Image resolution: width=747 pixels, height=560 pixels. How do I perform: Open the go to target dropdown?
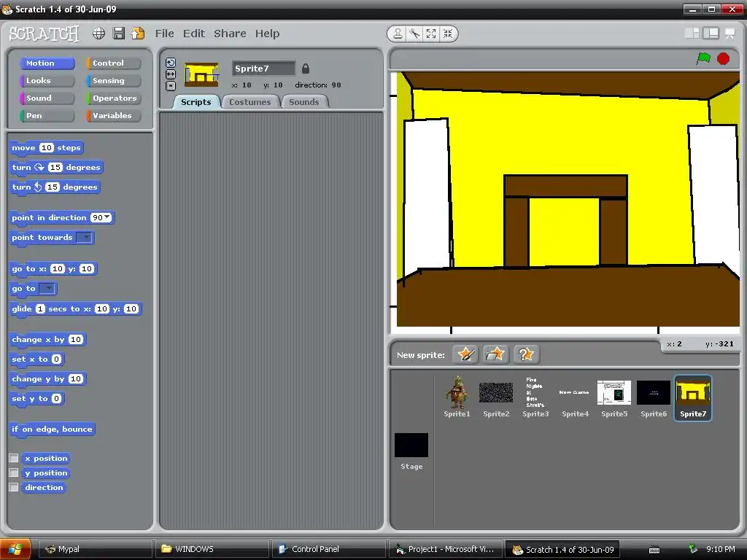point(47,288)
